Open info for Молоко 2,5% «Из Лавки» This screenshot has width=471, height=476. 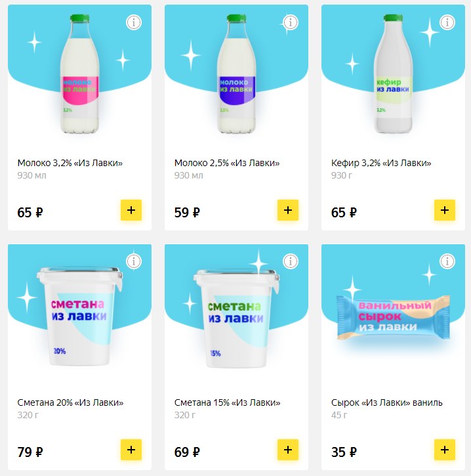click(x=291, y=22)
